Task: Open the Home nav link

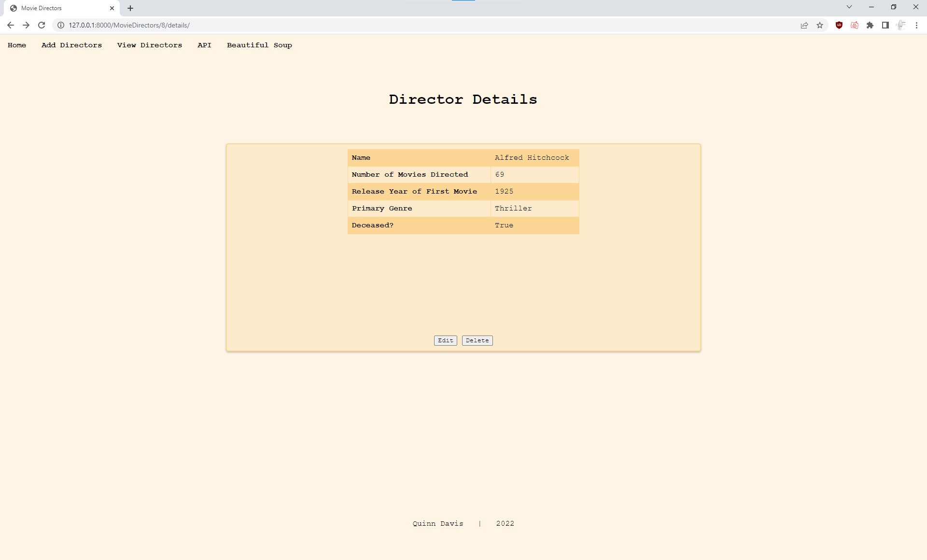Action: point(17,45)
